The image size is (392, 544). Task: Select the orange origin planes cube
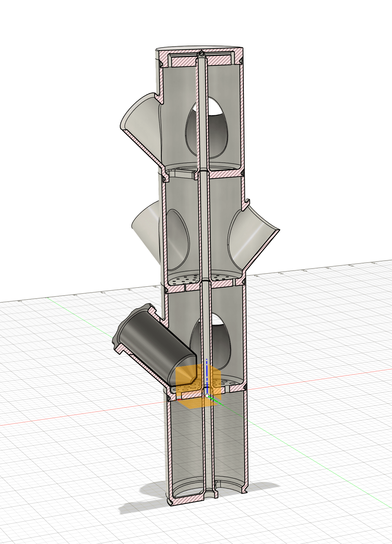(198, 387)
